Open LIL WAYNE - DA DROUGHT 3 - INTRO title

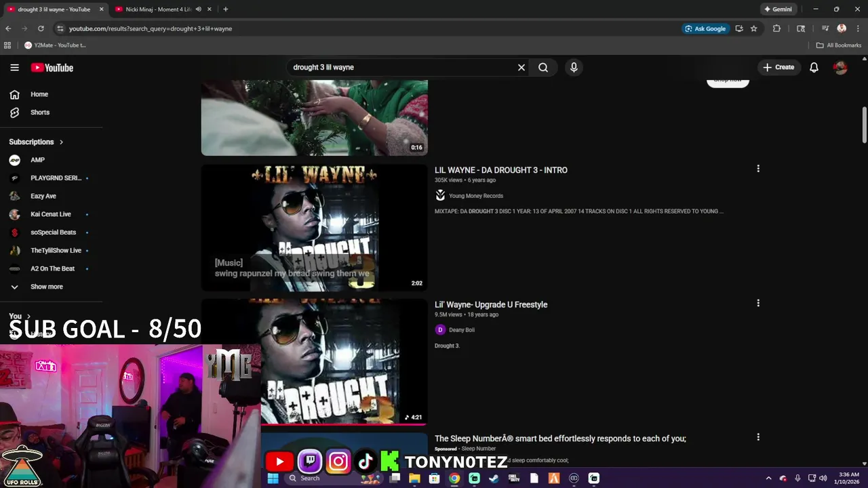click(x=501, y=170)
